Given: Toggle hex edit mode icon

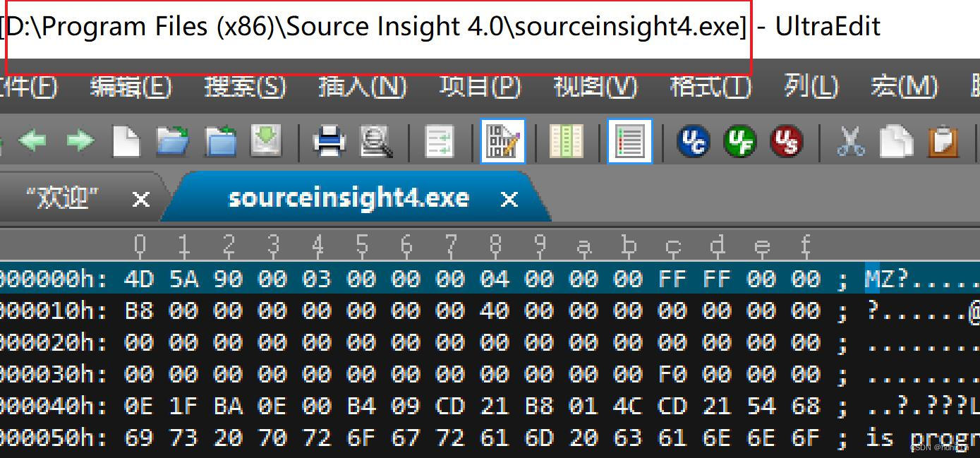Looking at the screenshot, I should (x=502, y=141).
